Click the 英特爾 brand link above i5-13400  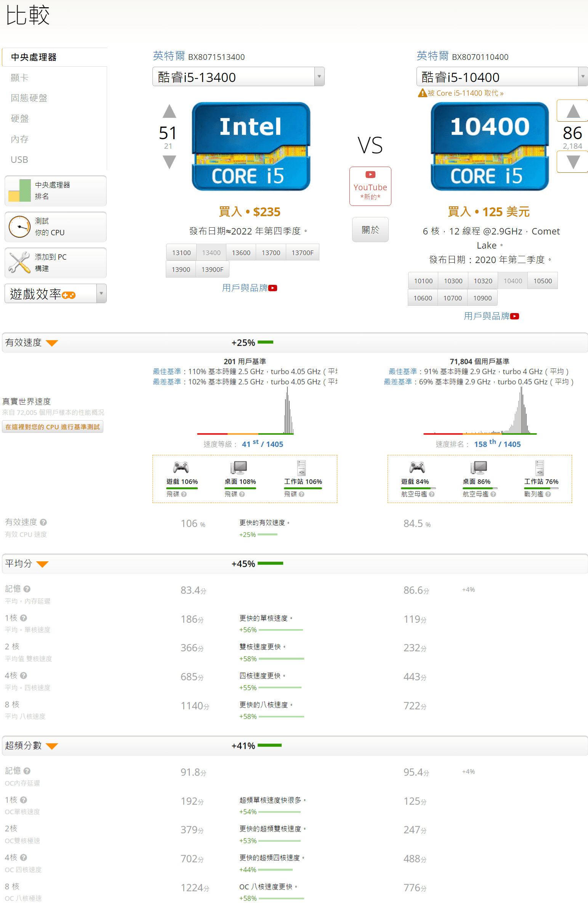pos(169,56)
